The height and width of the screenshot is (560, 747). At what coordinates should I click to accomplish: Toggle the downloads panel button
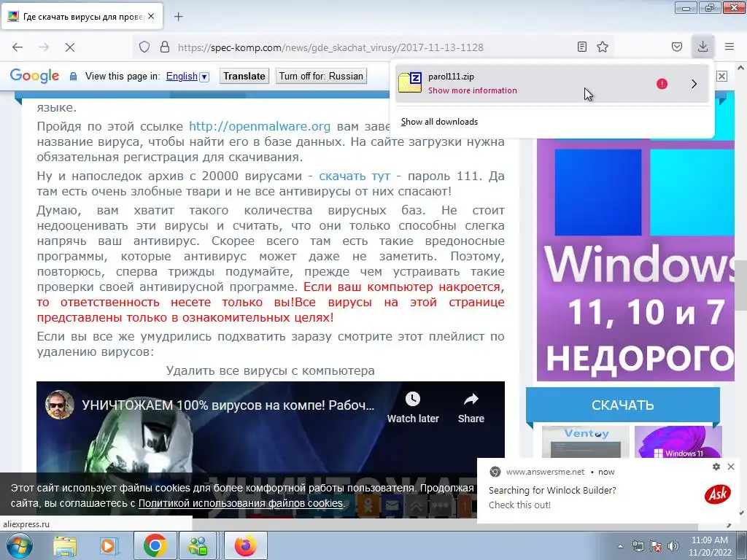[703, 46]
